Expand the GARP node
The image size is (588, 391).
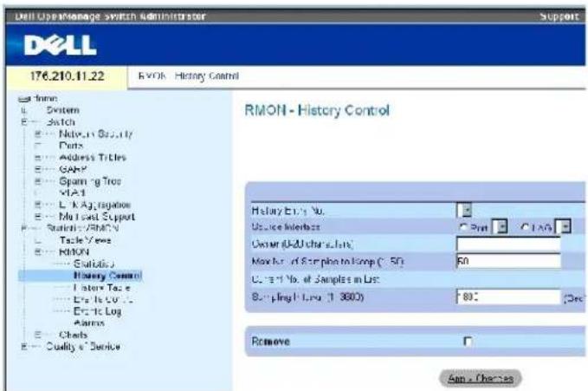coord(37,169)
